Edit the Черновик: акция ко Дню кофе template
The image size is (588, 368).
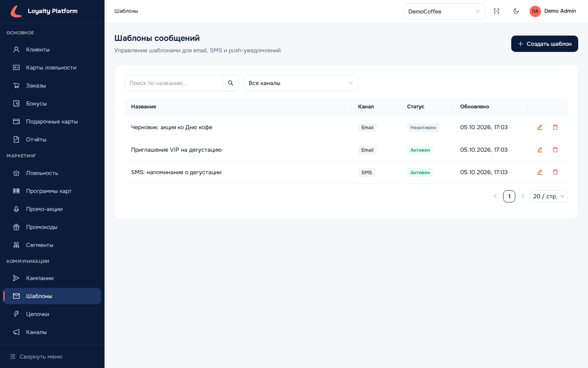[x=540, y=127]
